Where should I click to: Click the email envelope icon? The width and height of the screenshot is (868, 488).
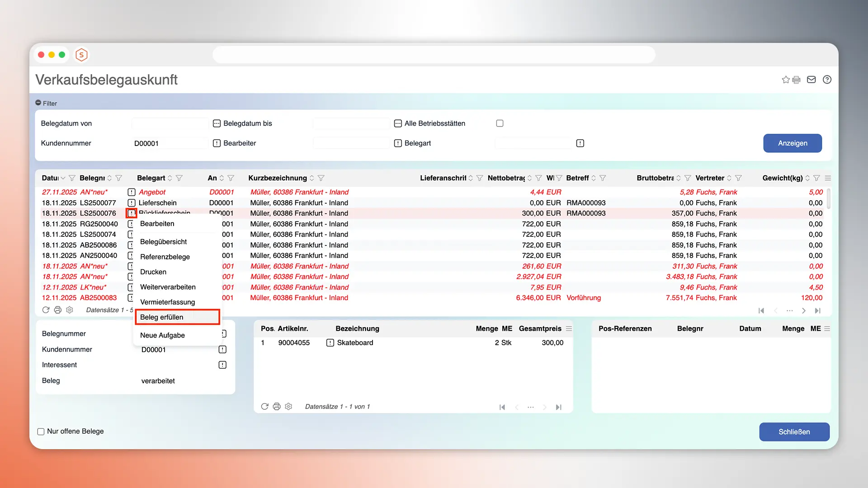click(x=811, y=80)
